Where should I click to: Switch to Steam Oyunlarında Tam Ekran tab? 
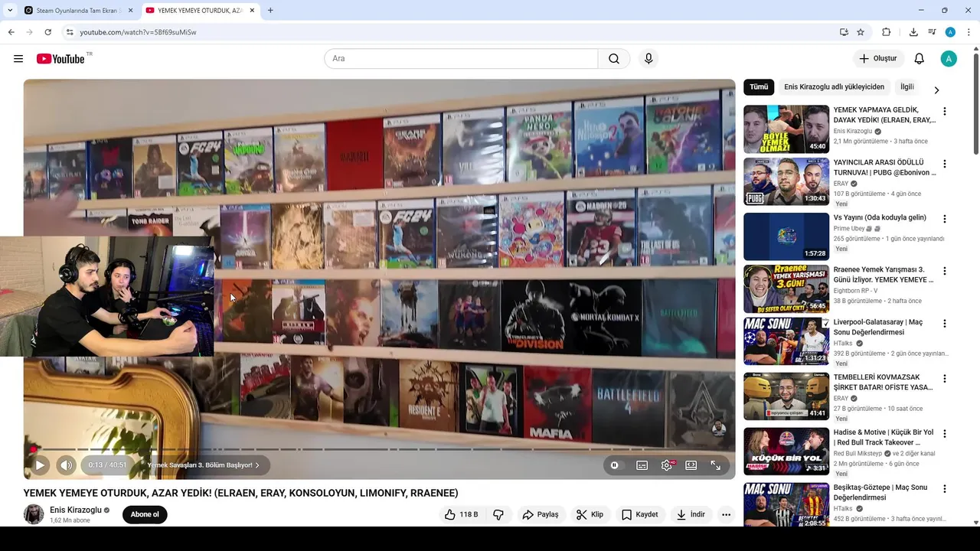77,11
